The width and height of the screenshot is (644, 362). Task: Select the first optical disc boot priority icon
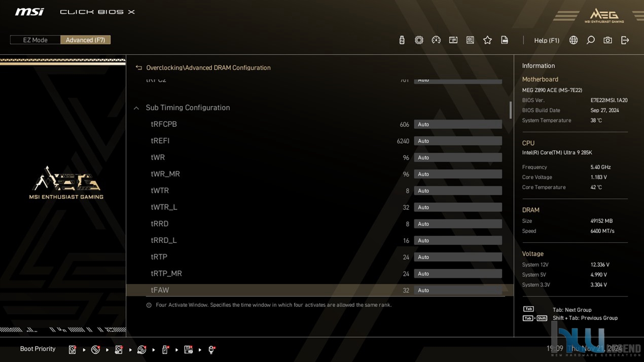point(95,349)
